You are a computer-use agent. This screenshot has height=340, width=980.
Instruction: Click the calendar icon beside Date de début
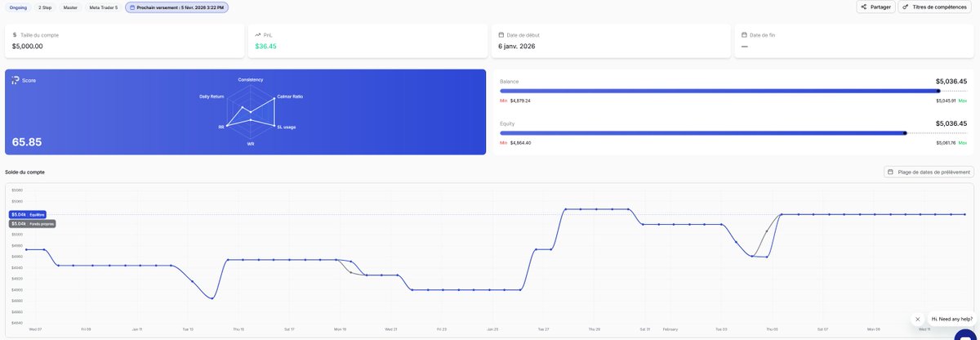tap(501, 35)
